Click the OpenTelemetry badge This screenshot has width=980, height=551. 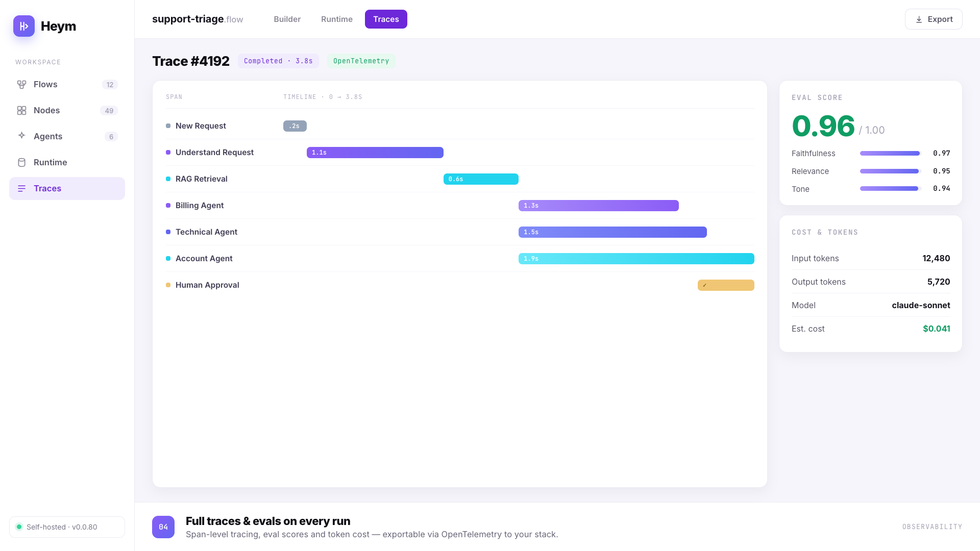[x=361, y=61]
